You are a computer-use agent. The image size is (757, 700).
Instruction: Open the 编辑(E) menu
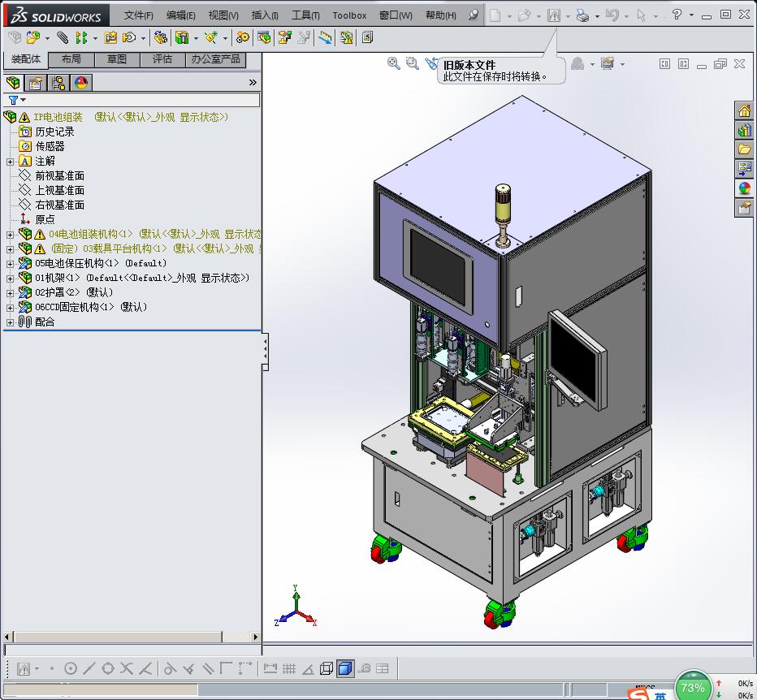click(x=180, y=15)
